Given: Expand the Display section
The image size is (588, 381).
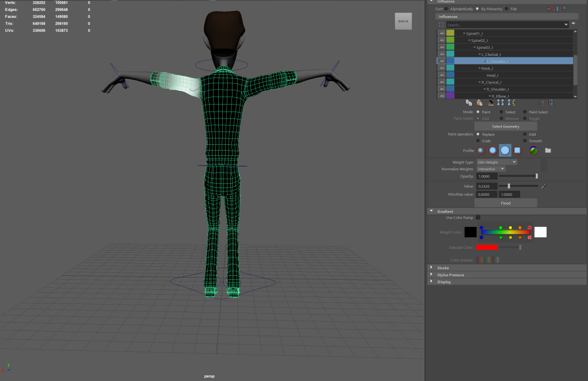Looking at the screenshot, I should (444, 282).
